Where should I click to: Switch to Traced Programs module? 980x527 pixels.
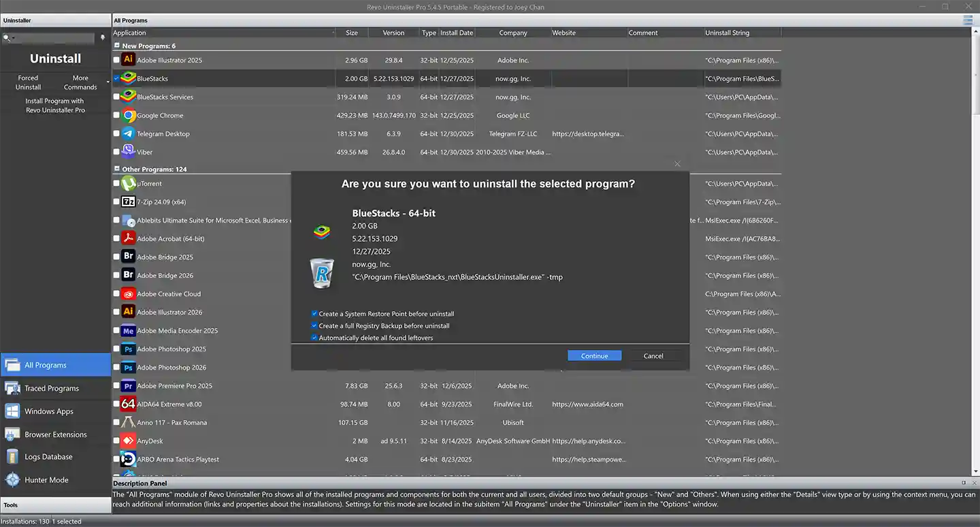[52, 388]
